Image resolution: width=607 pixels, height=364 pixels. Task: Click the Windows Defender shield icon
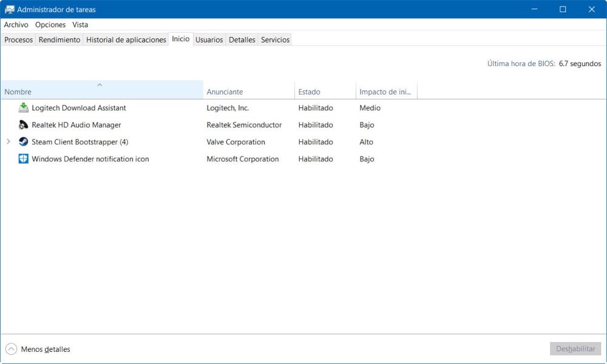tap(24, 159)
